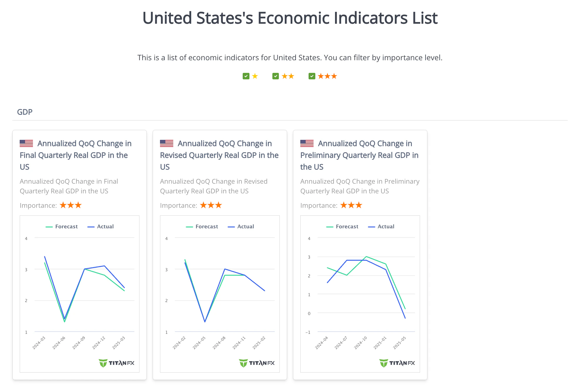Click the US flag on Preliminary GDP card
Screen dimensions: 573x392
coord(307,143)
